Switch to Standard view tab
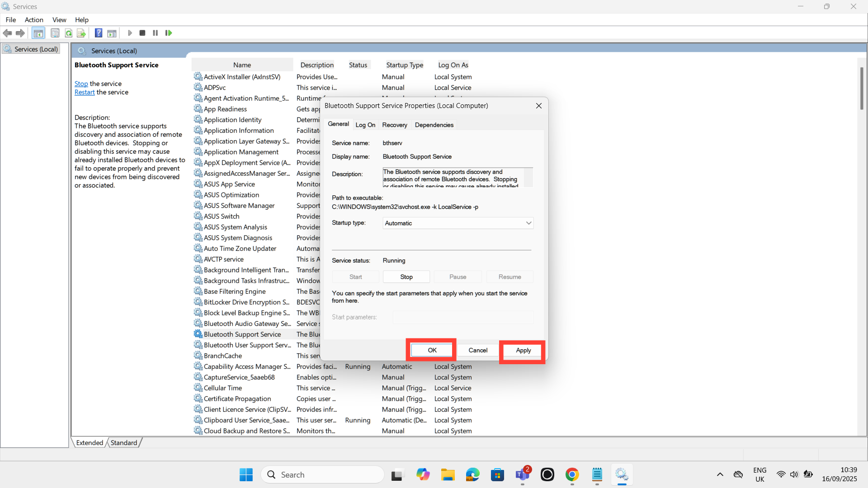 coord(123,443)
